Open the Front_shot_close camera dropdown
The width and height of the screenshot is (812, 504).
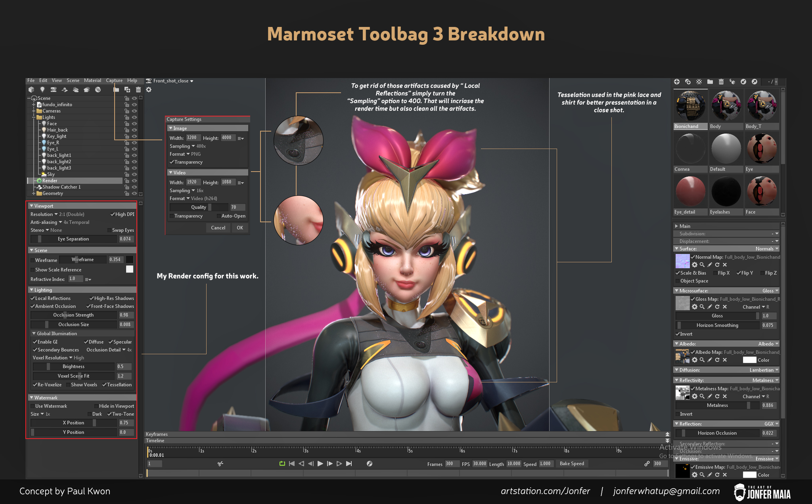click(173, 81)
